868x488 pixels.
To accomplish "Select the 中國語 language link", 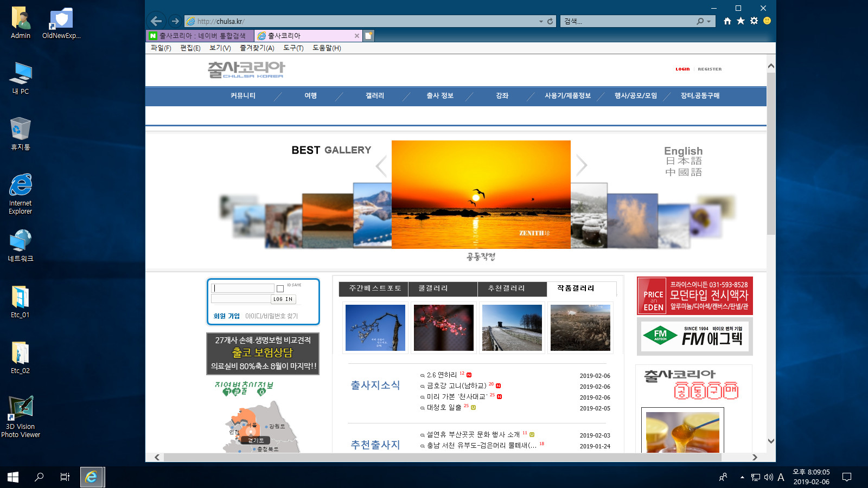I will 684,172.
